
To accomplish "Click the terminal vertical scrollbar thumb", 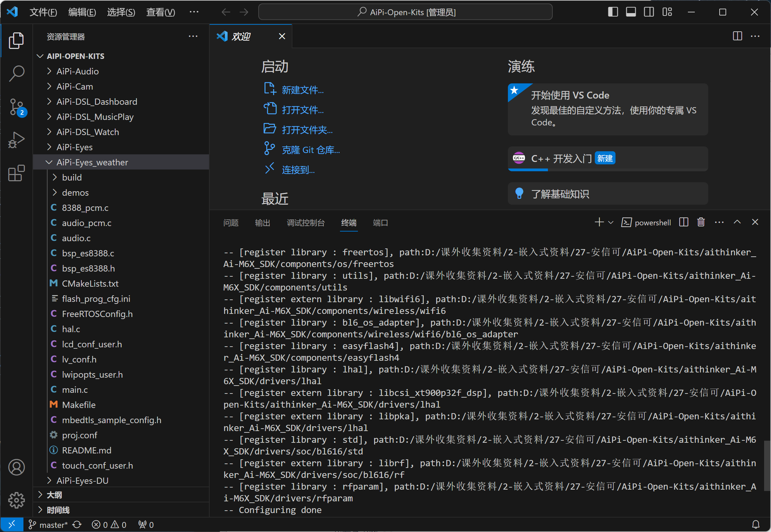I will click(x=767, y=465).
